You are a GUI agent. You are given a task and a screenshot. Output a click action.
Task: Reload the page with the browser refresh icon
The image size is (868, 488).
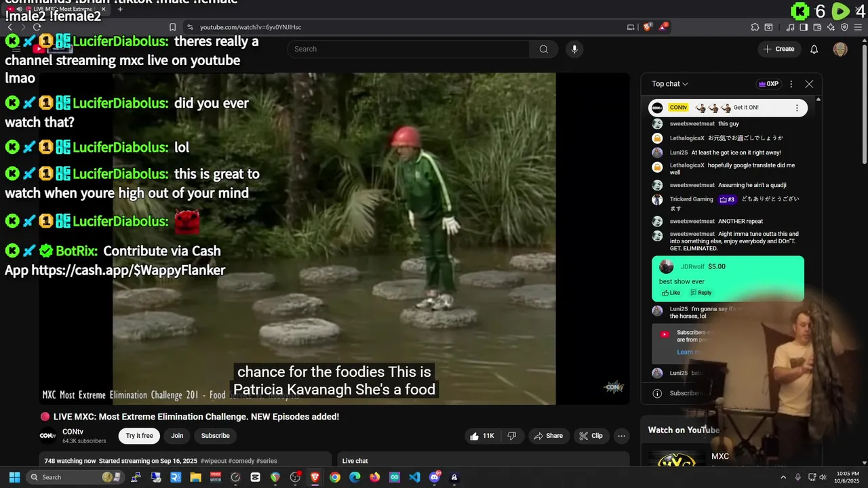click(37, 27)
